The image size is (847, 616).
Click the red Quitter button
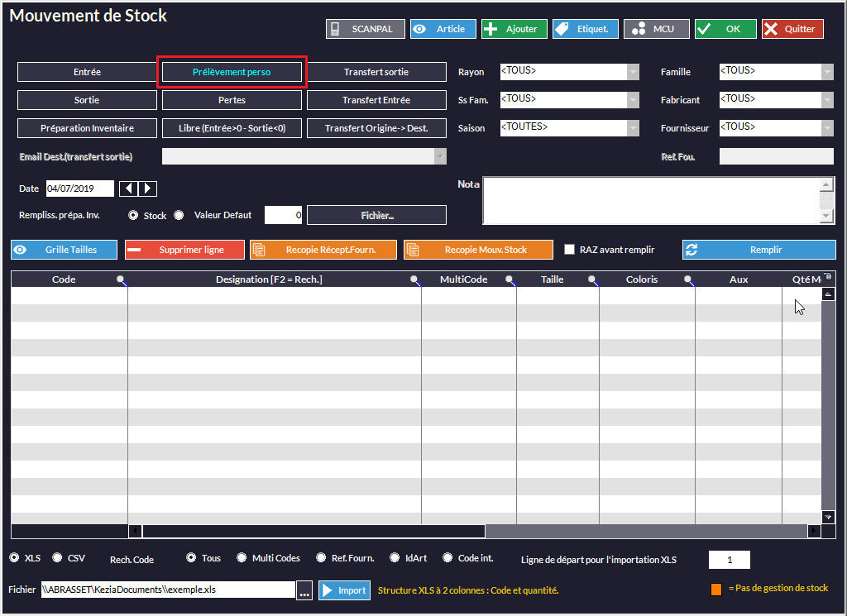[x=792, y=29]
